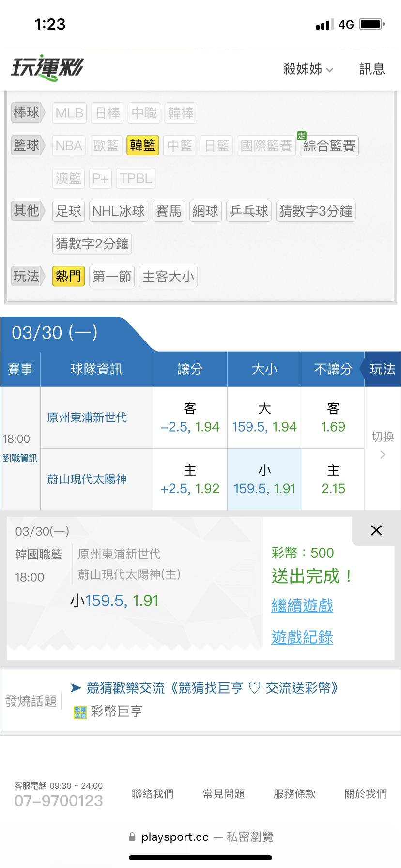This screenshot has width=401, height=868.
Task: Open 聯絡我們 footer link
Action: click(x=153, y=794)
